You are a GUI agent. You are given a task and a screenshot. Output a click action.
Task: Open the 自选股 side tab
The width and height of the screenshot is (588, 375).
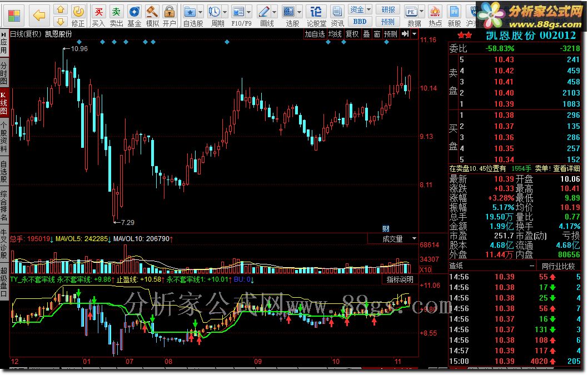tap(4, 171)
